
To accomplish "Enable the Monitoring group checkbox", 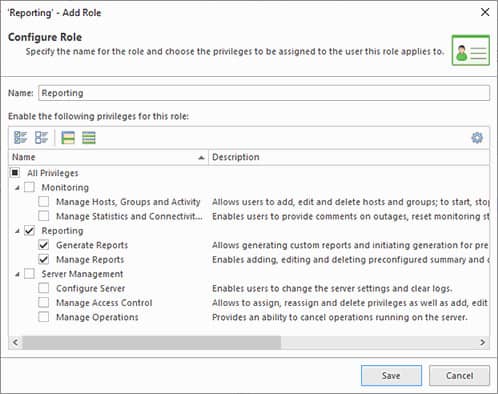I will coord(29,187).
